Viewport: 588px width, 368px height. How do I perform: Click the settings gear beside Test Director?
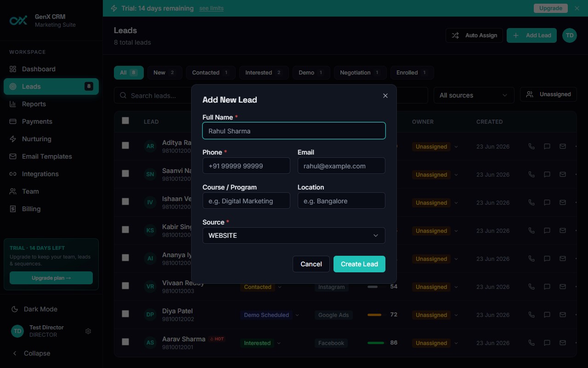(x=88, y=331)
